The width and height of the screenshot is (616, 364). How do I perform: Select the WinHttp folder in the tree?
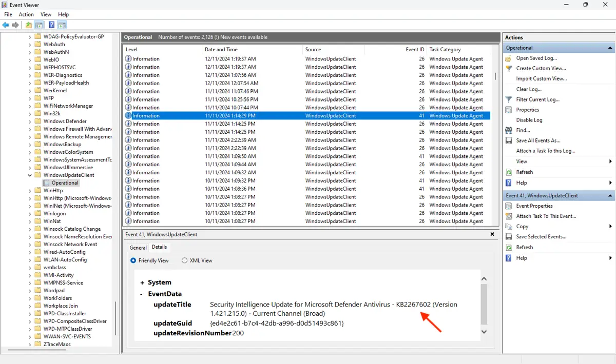click(x=53, y=191)
